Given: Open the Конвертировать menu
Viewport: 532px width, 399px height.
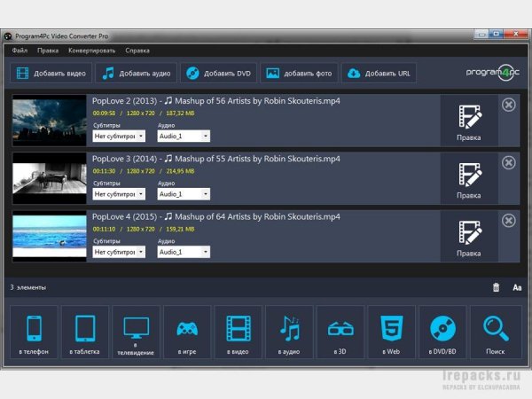Looking at the screenshot, I should pyautogui.click(x=91, y=51).
